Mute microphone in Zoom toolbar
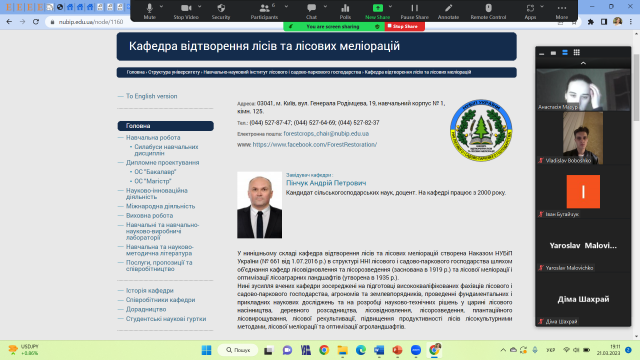640x360 pixels. coord(149,11)
